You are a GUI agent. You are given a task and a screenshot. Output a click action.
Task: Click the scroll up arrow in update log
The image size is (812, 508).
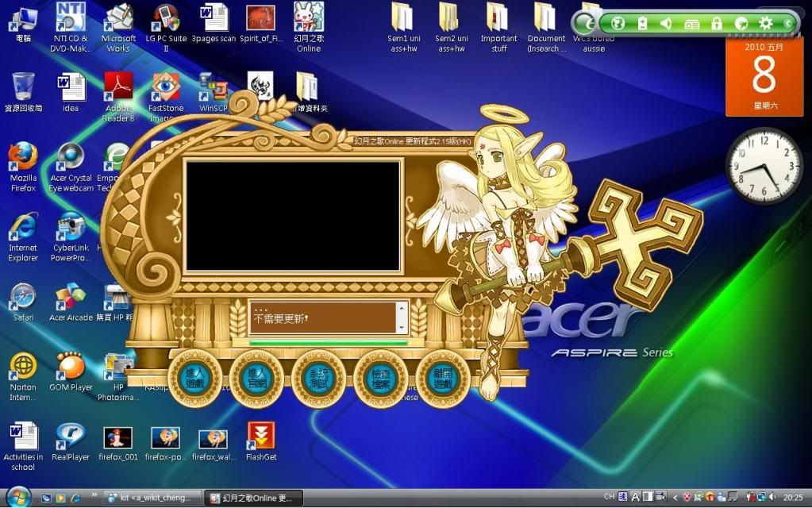click(402, 308)
